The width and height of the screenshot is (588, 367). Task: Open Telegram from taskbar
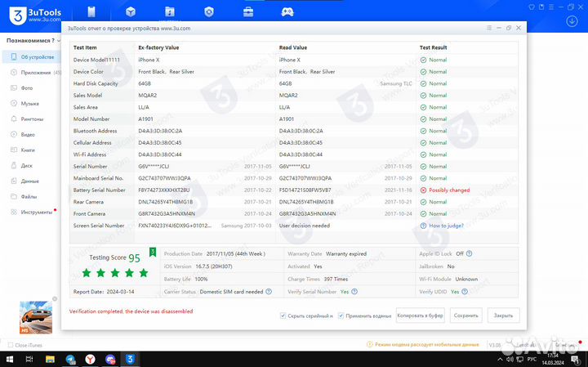(70, 359)
